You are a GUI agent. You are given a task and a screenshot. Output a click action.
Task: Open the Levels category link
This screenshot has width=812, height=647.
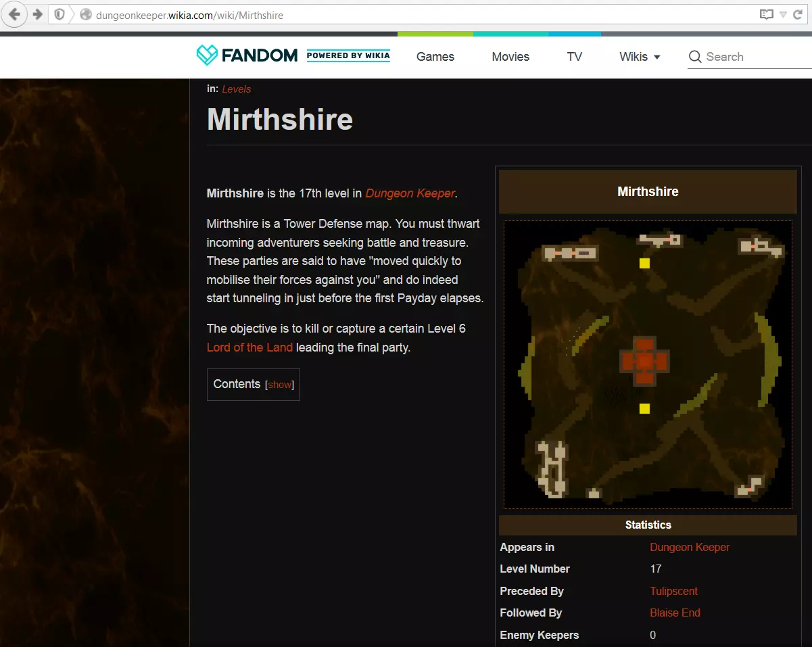[x=237, y=89]
